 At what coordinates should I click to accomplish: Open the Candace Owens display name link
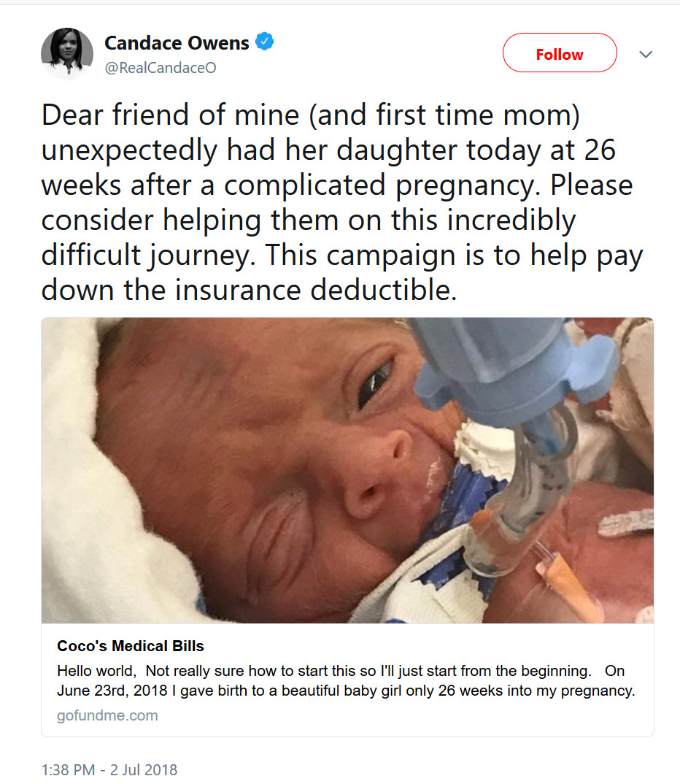177,43
